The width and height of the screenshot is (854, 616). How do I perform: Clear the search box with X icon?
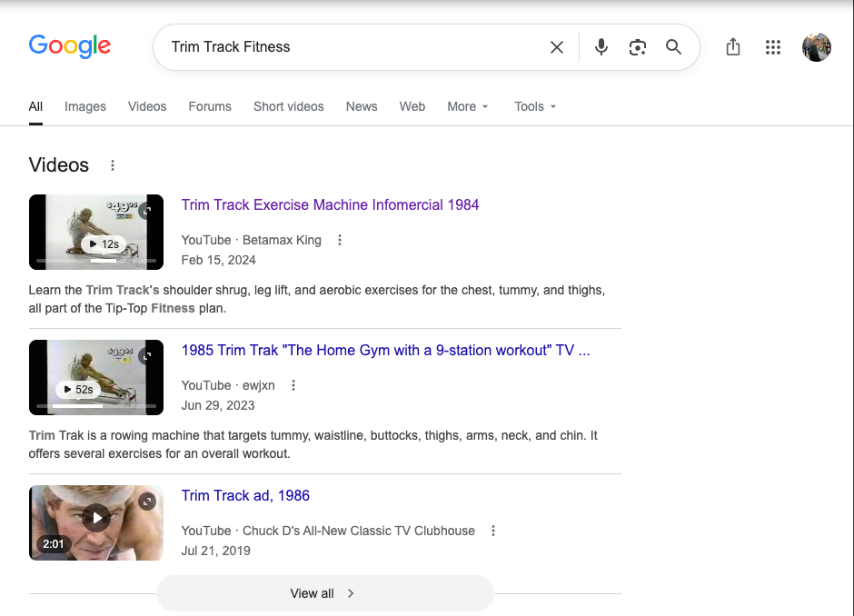point(557,47)
